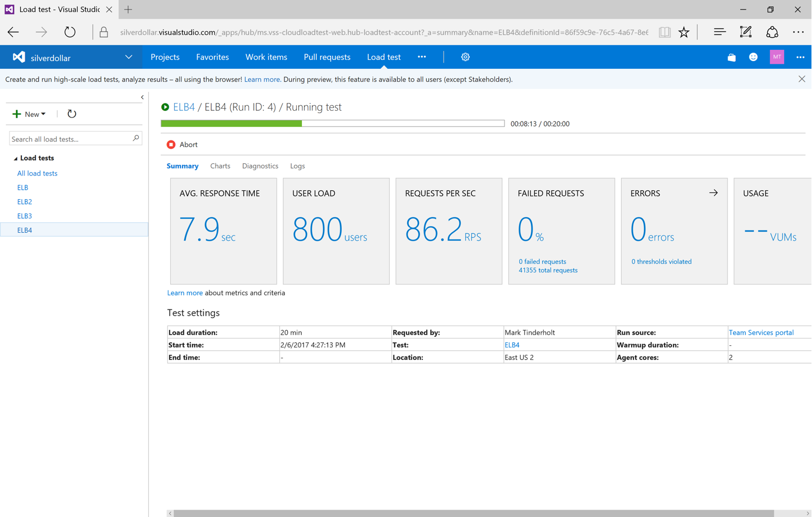The width and height of the screenshot is (812, 517).
Task: Open the Team Services portal link
Action: [761, 332]
